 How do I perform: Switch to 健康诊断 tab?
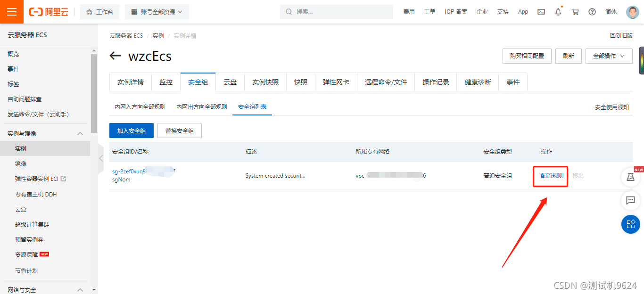click(478, 82)
